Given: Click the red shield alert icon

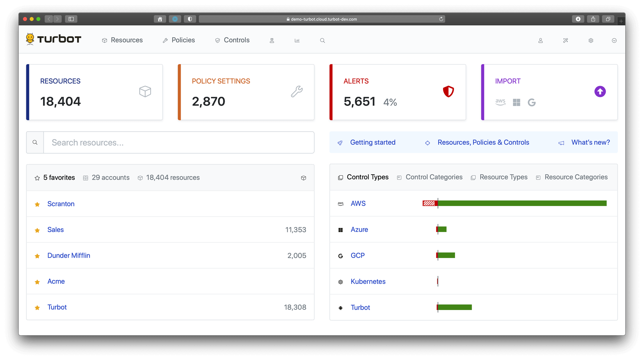Looking at the screenshot, I should [448, 91].
